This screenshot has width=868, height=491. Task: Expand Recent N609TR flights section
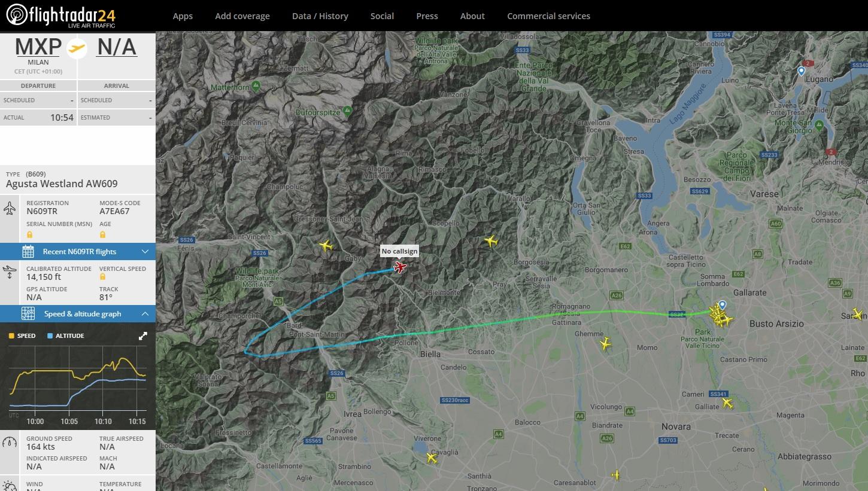pos(78,252)
